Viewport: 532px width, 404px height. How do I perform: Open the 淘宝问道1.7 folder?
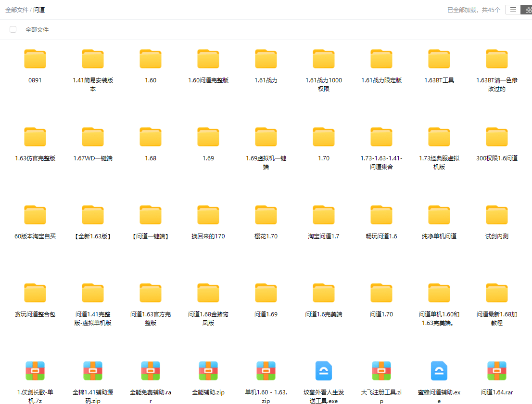point(324,215)
